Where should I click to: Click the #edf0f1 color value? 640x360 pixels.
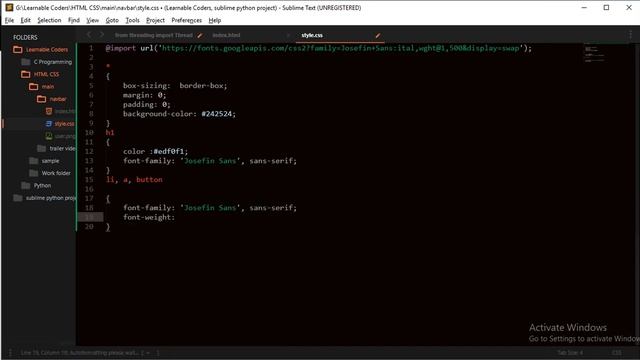[x=169, y=151]
